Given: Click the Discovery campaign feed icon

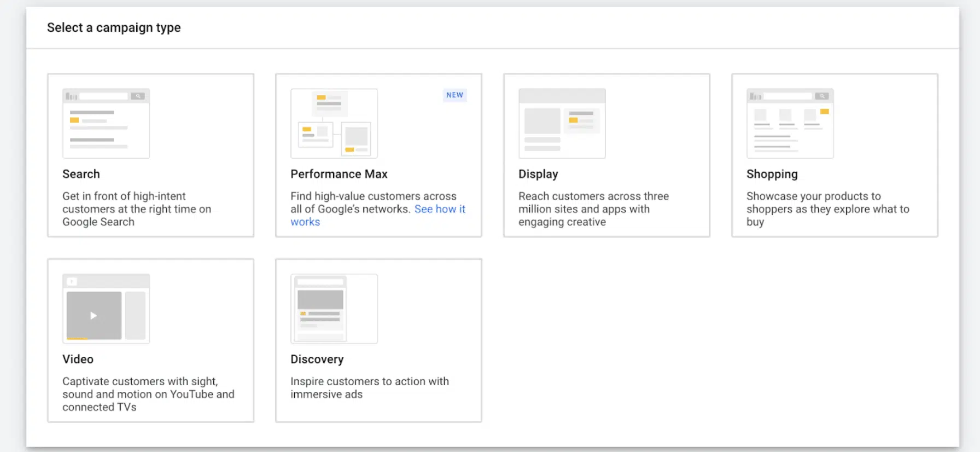Looking at the screenshot, I should point(334,309).
